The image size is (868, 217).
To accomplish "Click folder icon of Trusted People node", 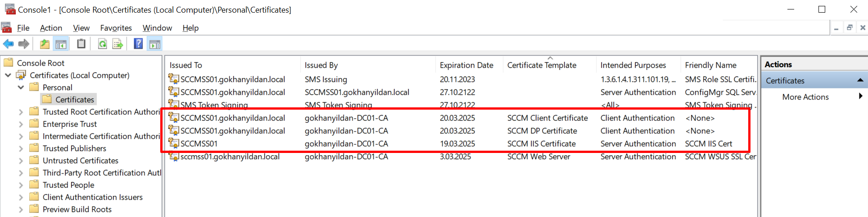I will 34,185.
